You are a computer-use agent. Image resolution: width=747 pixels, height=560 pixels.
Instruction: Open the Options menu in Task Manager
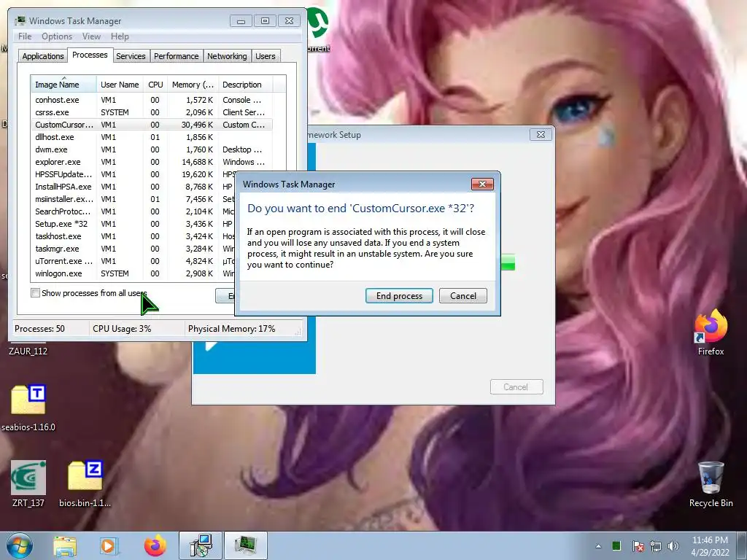point(57,36)
